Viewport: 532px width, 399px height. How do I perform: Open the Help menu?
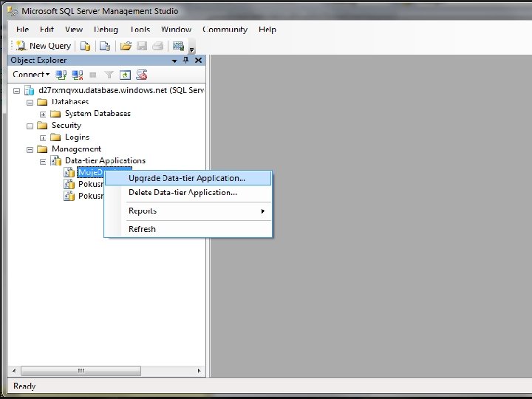(x=267, y=30)
